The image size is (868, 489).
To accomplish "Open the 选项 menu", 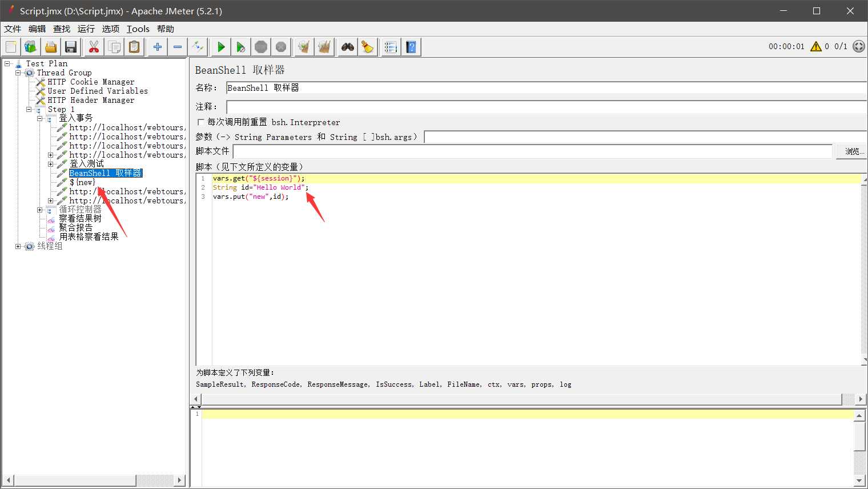I will 111,29.
